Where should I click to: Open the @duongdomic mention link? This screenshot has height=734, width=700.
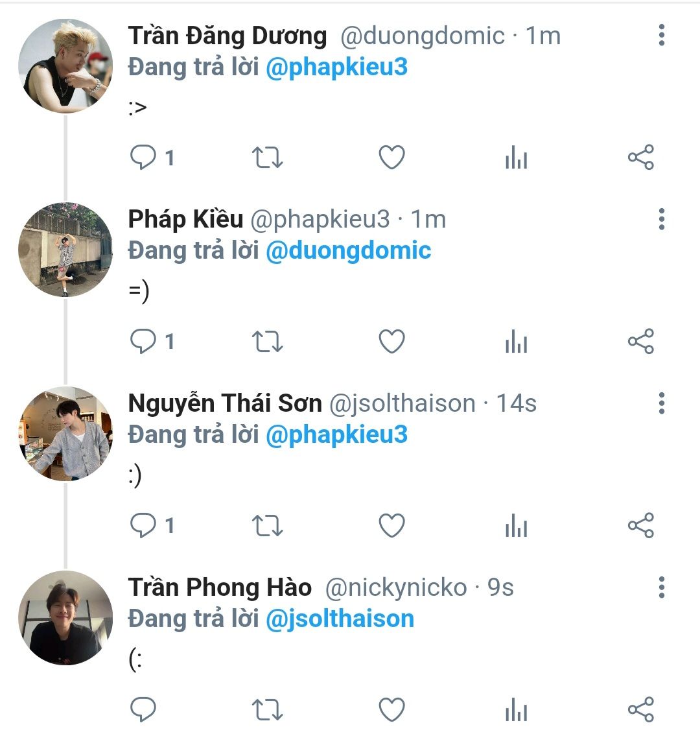tap(349, 250)
